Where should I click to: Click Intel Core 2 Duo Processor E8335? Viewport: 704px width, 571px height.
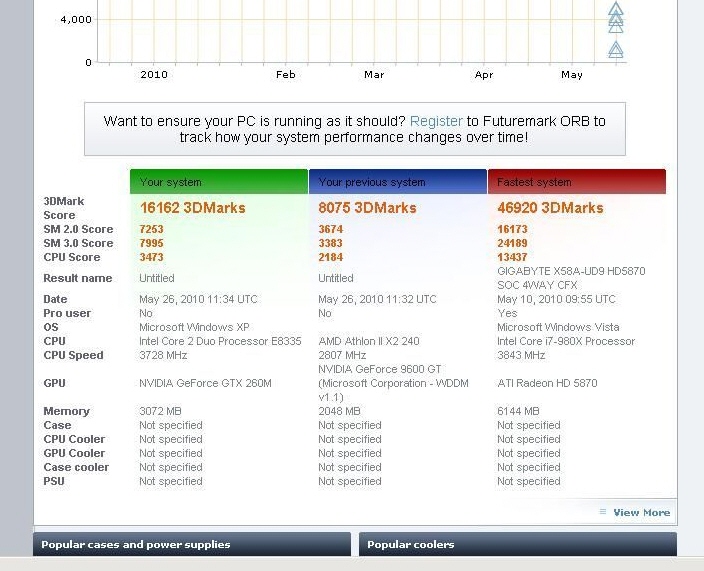[x=220, y=341]
